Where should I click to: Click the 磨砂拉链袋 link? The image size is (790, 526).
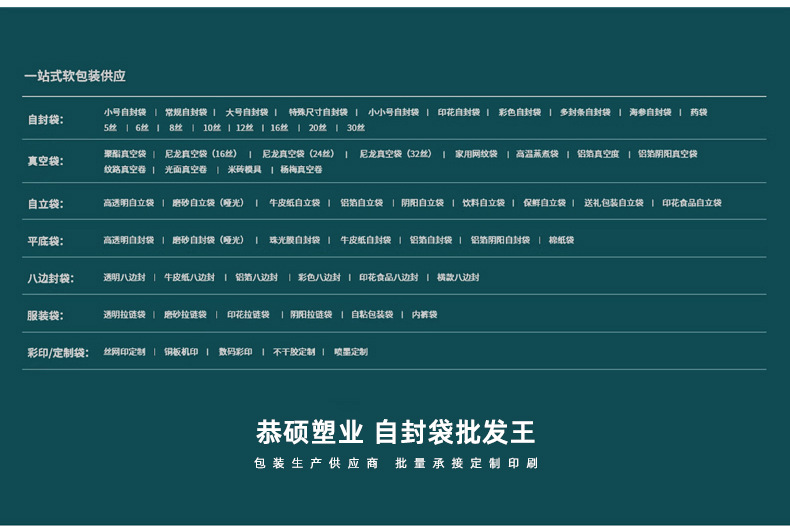click(185, 314)
